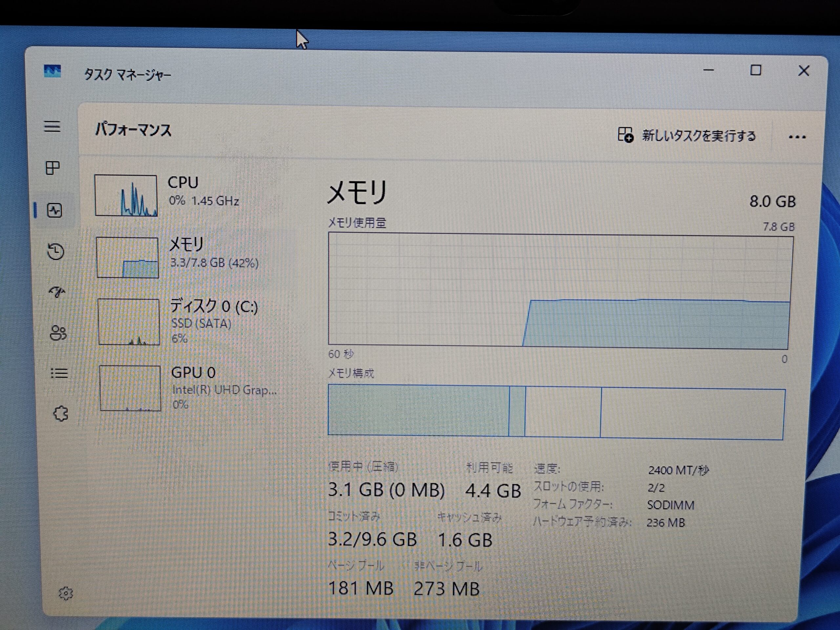The width and height of the screenshot is (840, 630).
Task: Click the memory usage graph
Action: (x=560, y=291)
